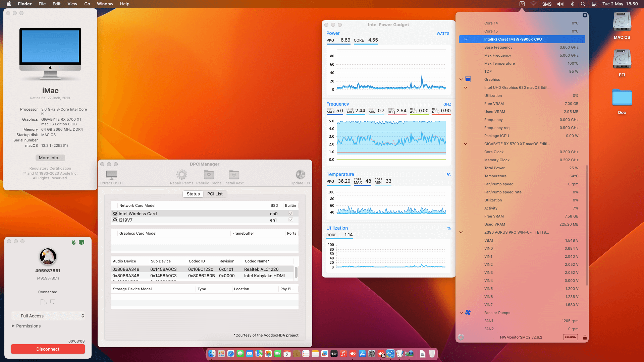Image resolution: width=644 pixels, height=362 pixels.
Task: Open the File menu
Action: (42, 4)
